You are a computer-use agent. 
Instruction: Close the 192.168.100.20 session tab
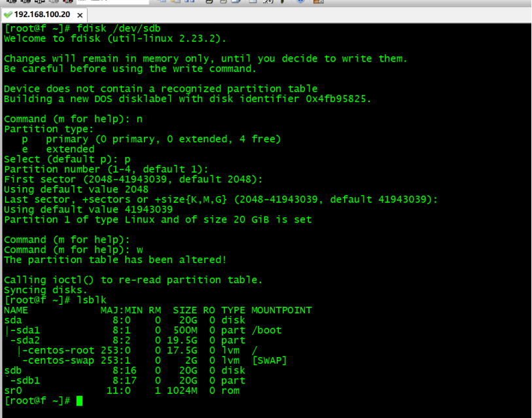80,15
